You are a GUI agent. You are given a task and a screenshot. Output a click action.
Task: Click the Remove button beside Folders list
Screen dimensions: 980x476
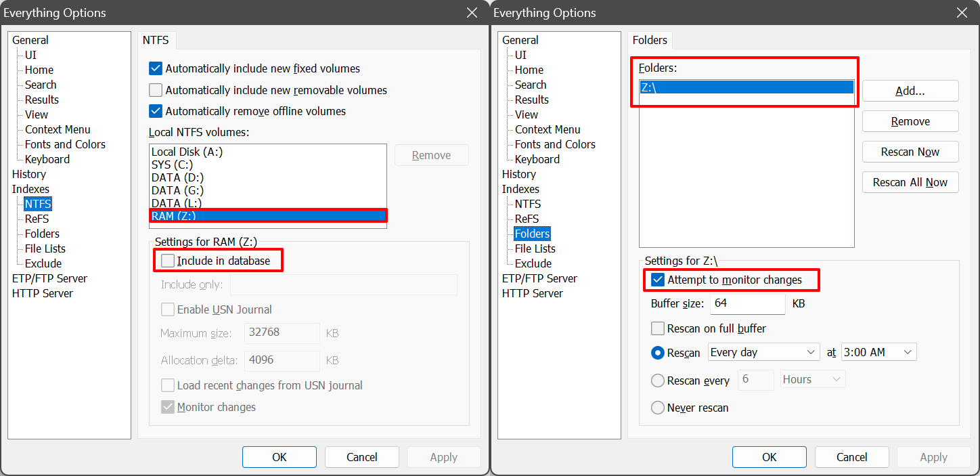(910, 121)
